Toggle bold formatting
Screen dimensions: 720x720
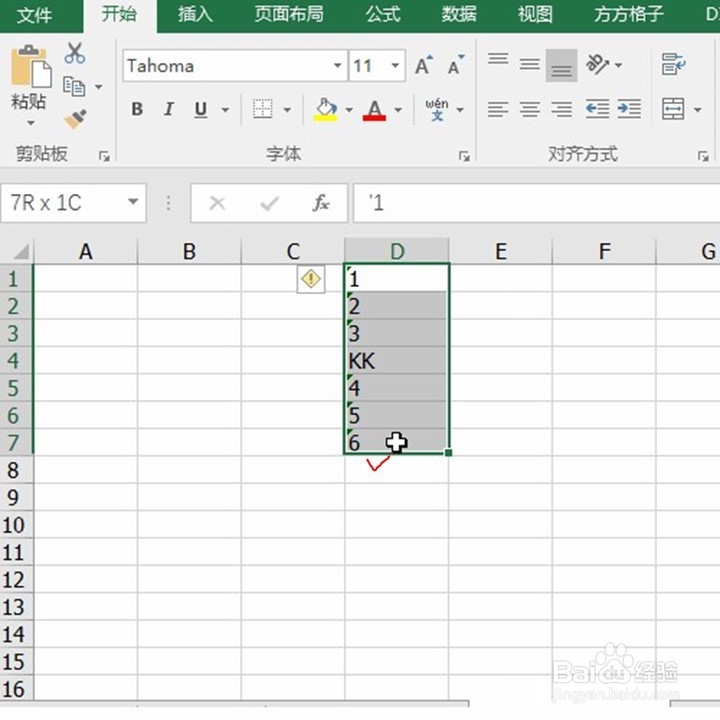137,109
